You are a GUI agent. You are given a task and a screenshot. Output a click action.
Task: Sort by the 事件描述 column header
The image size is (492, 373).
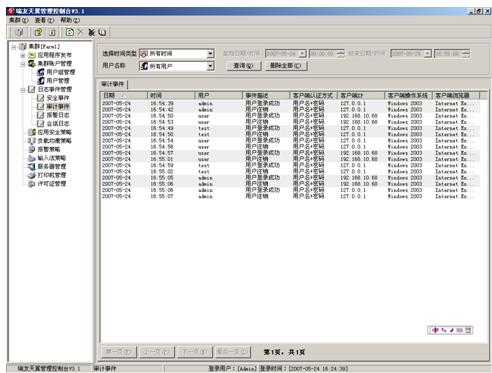pos(266,96)
